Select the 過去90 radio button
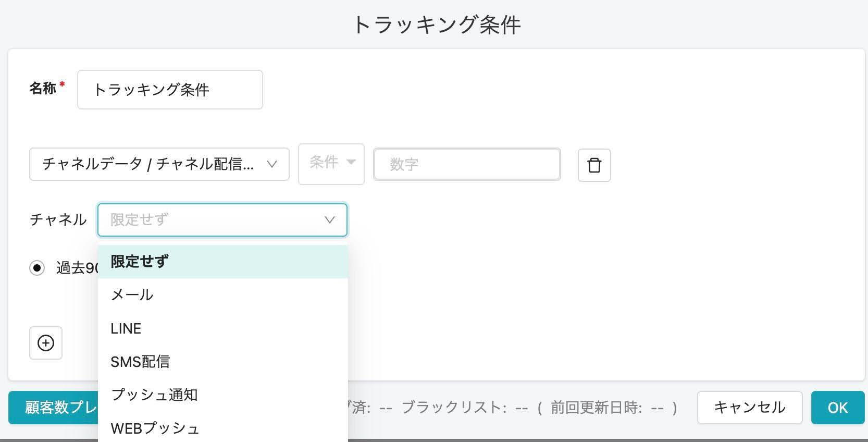 [37, 268]
